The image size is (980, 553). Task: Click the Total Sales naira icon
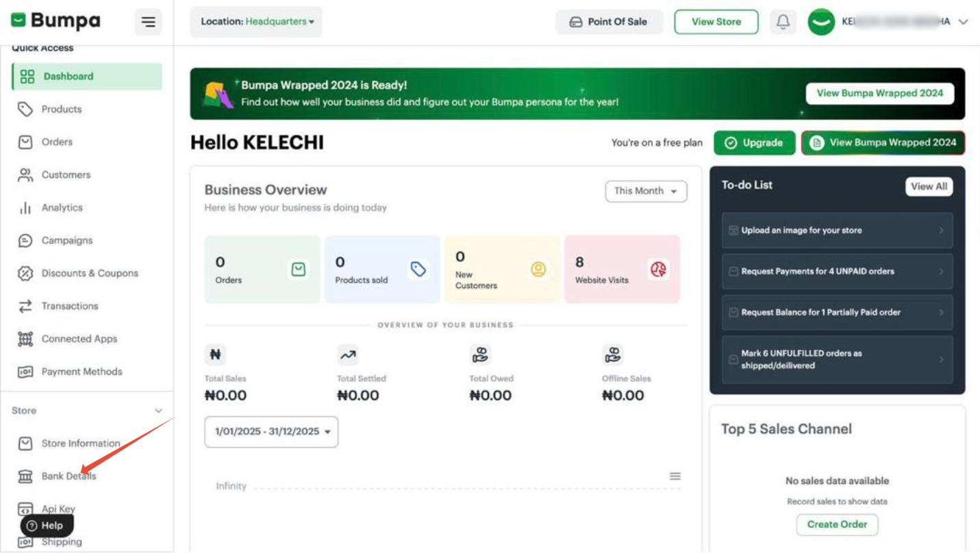[215, 355]
